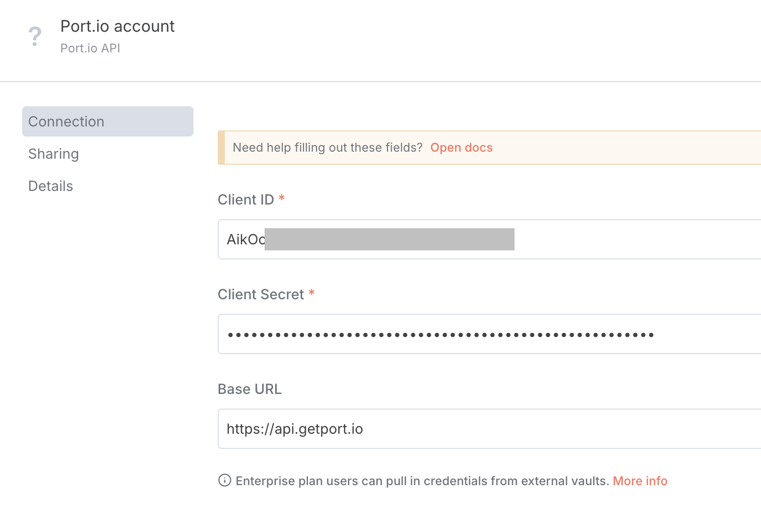Click the required asterisk beside Client Secret
Screen dimensions: 761x532
pyautogui.click(x=311, y=293)
